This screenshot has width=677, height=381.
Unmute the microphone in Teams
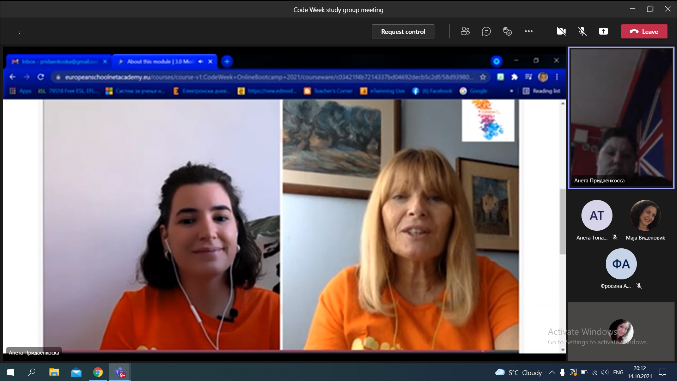pos(582,32)
